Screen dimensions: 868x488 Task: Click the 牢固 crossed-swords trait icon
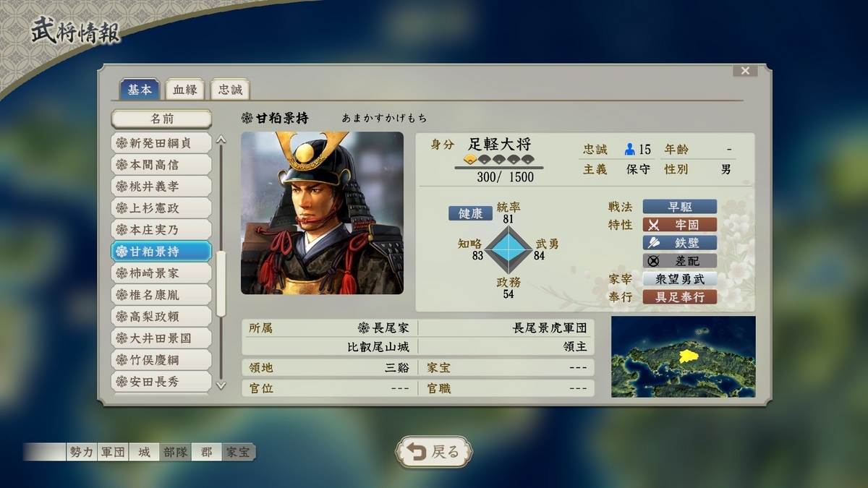[654, 225]
